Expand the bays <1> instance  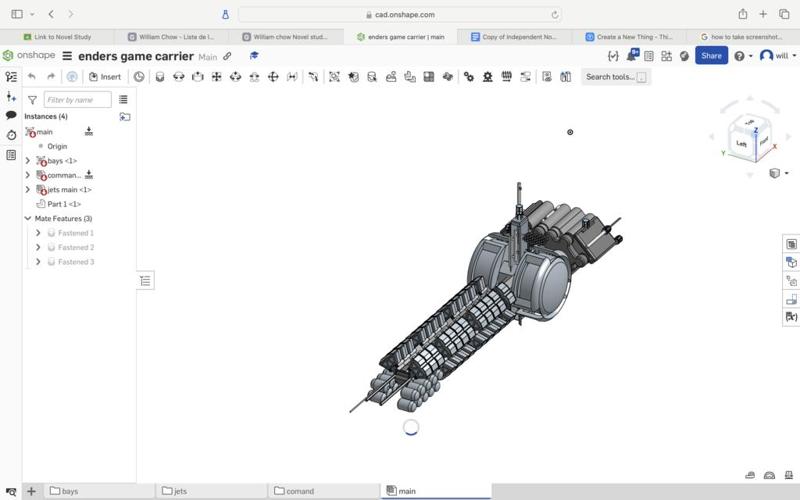tap(28, 161)
